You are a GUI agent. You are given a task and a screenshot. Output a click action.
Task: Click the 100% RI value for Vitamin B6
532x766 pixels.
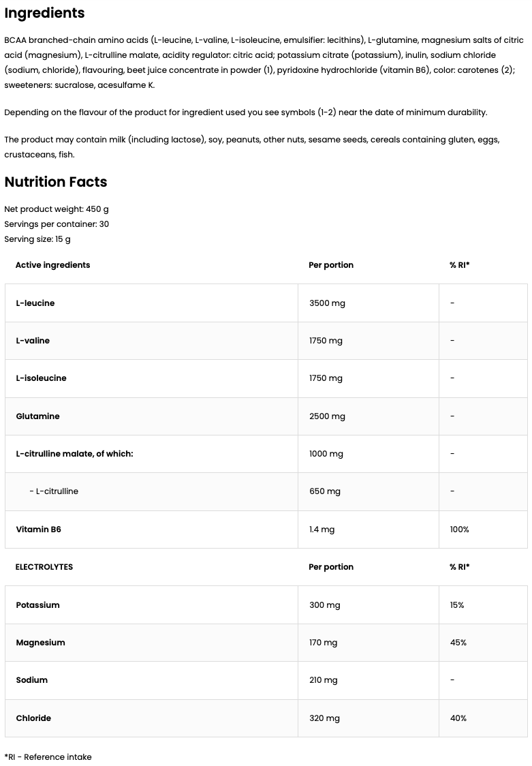tap(459, 530)
